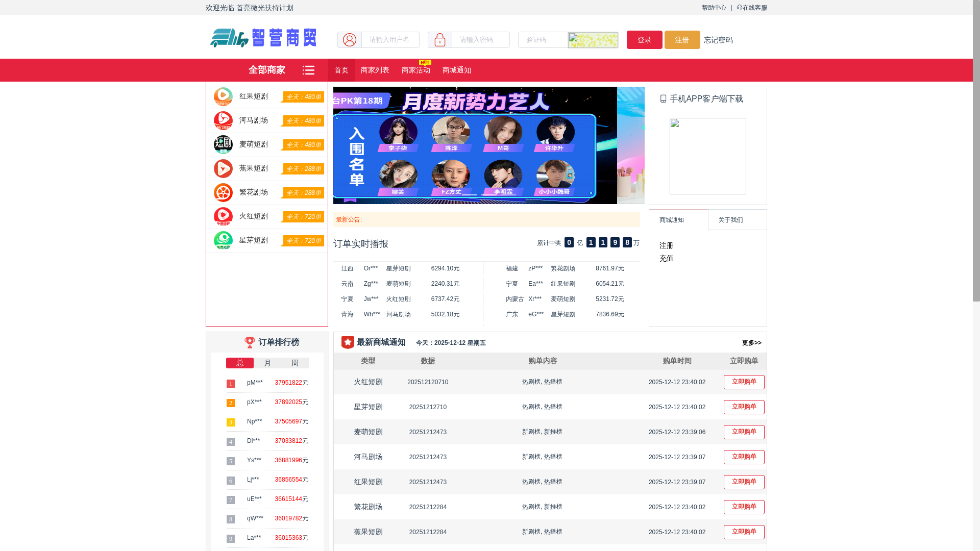980x551 pixels.
Task: Click the 登录 button
Action: pyautogui.click(x=645, y=40)
